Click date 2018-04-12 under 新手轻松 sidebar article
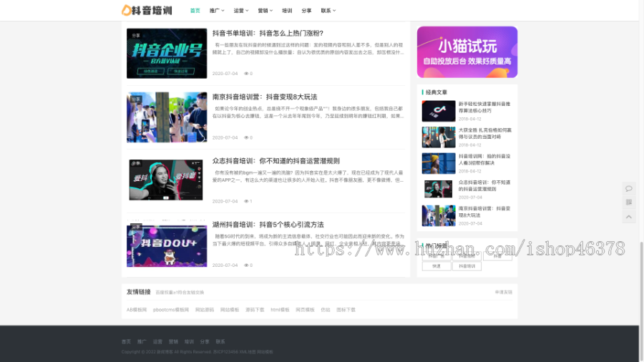 coord(470,119)
